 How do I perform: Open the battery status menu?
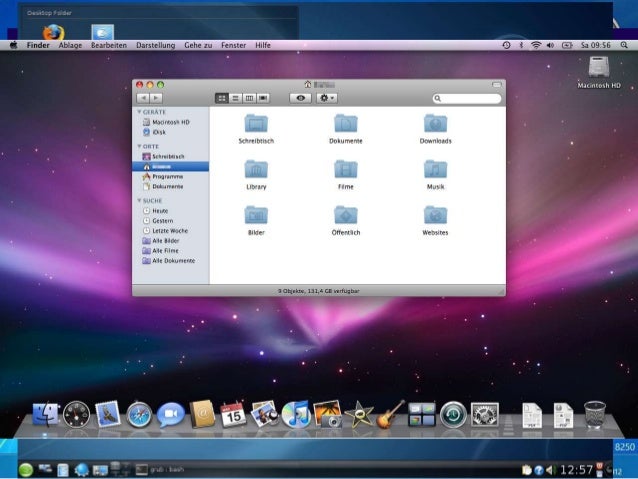[567, 45]
